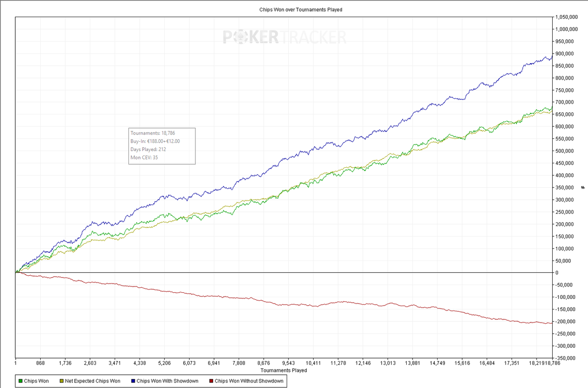Click the green Chips Won legend swatch
Screen dimensions: 588x388
(20, 381)
